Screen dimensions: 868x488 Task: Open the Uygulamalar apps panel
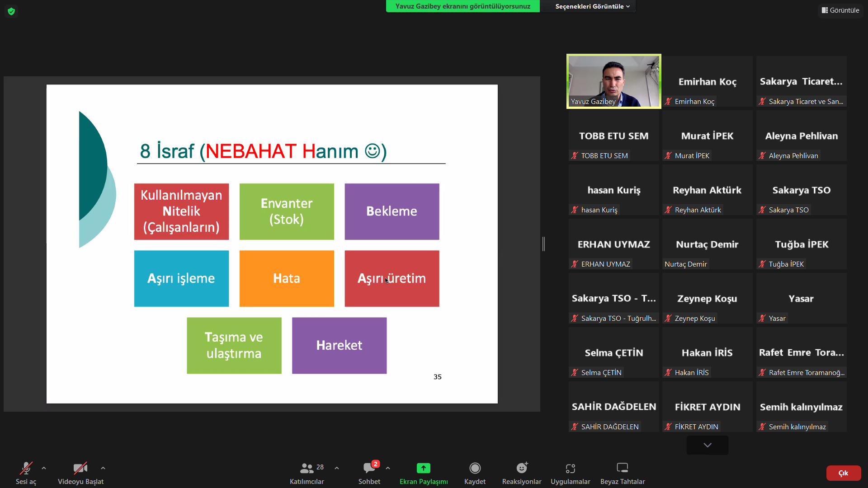pos(570,473)
